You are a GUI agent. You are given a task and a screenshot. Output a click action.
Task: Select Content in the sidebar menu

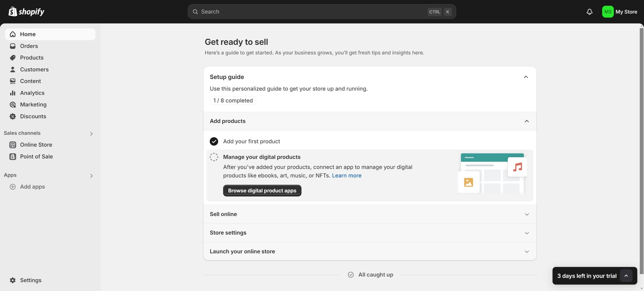[x=30, y=81]
